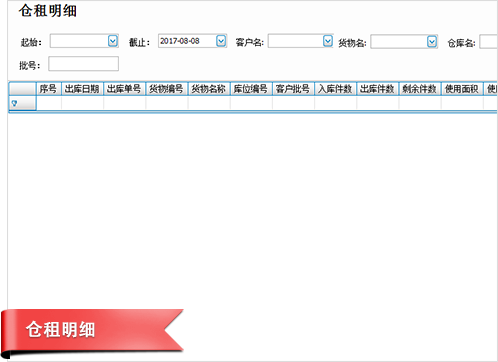Click the 剩余件数 column header
The width and height of the screenshot is (498, 362).
click(x=420, y=89)
